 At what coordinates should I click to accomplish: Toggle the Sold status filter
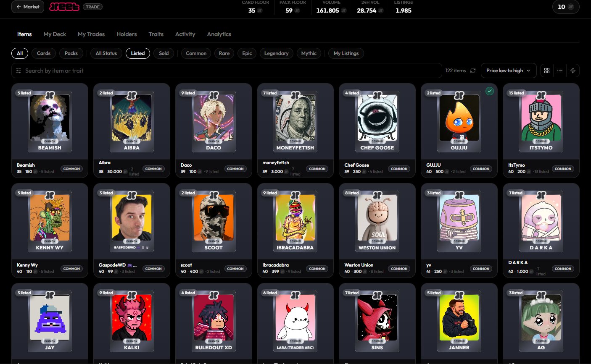click(164, 53)
